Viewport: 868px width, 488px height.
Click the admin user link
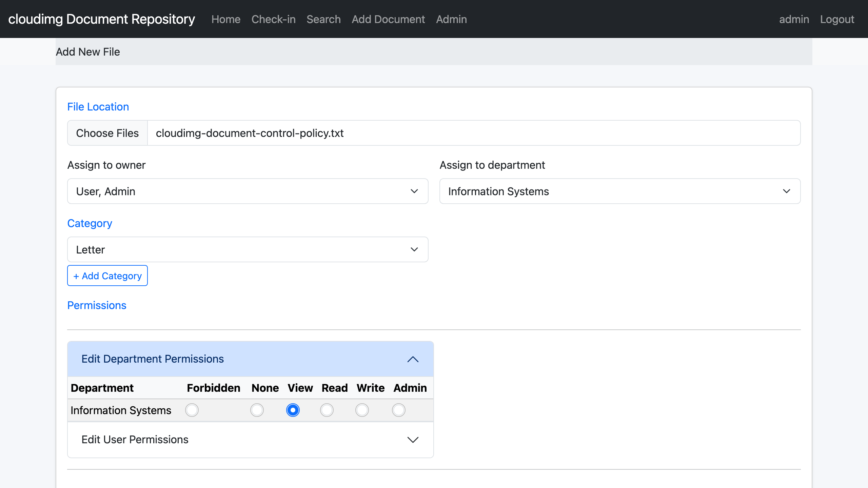tap(794, 19)
